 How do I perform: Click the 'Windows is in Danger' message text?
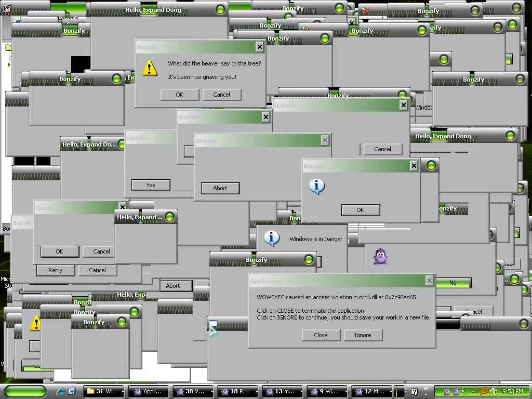point(316,239)
